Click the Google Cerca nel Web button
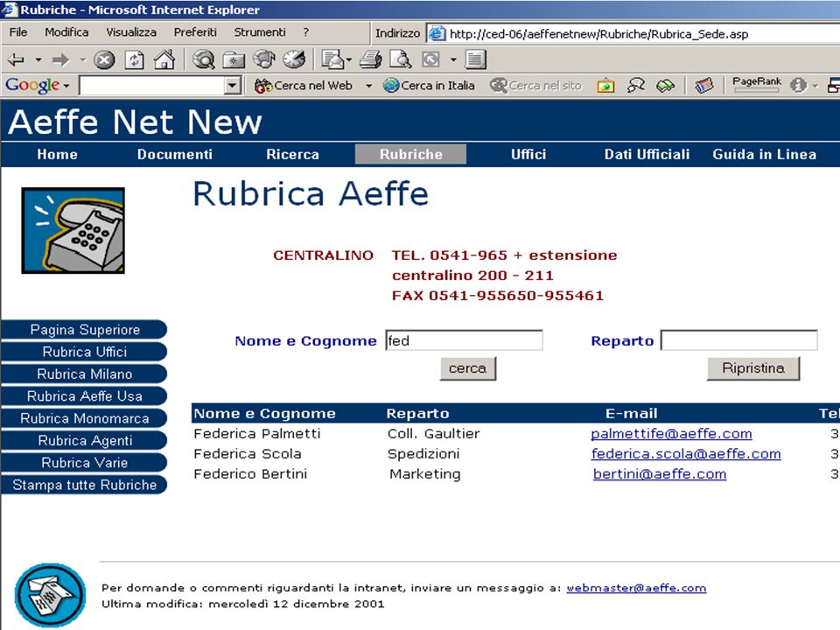This screenshot has width=840, height=630. (304, 85)
